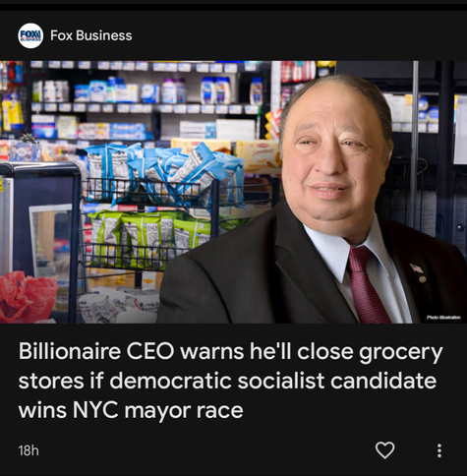Image resolution: width=467 pixels, height=476 pixels.
Task: Open the Billionaire CEO grocery stores headline
Action: pyautogui.click(x=231, y=381)
